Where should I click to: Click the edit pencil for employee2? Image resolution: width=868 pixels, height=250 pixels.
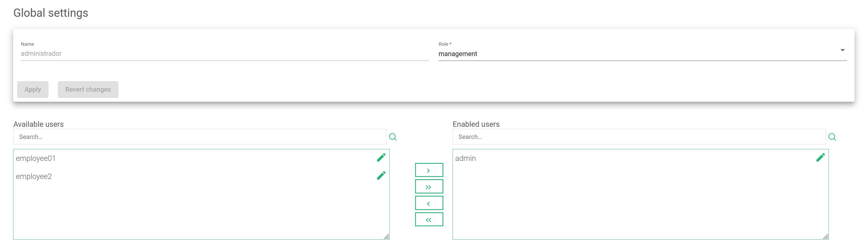381,176
